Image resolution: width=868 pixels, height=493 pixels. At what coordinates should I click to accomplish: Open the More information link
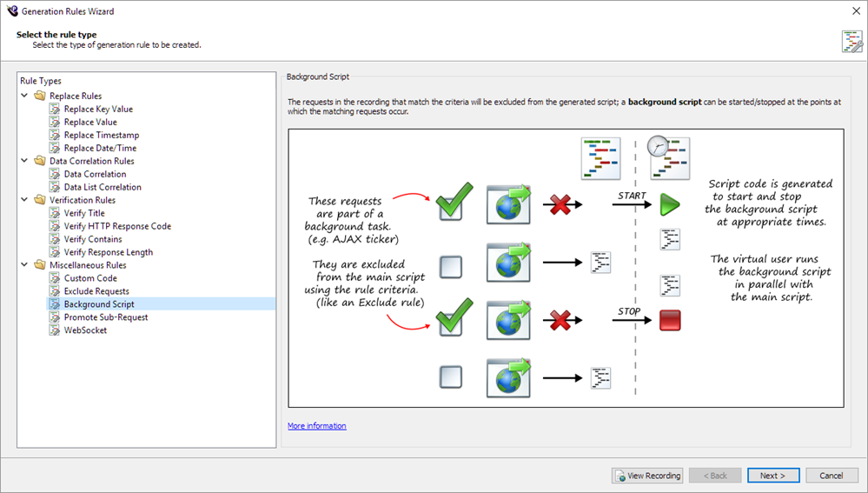316,426
